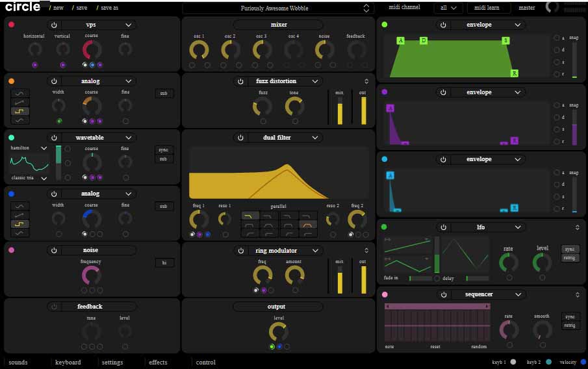Click the purple envelope modulation source dot
This screenshot has height=369, width=588.
click(x=385, y=92)
